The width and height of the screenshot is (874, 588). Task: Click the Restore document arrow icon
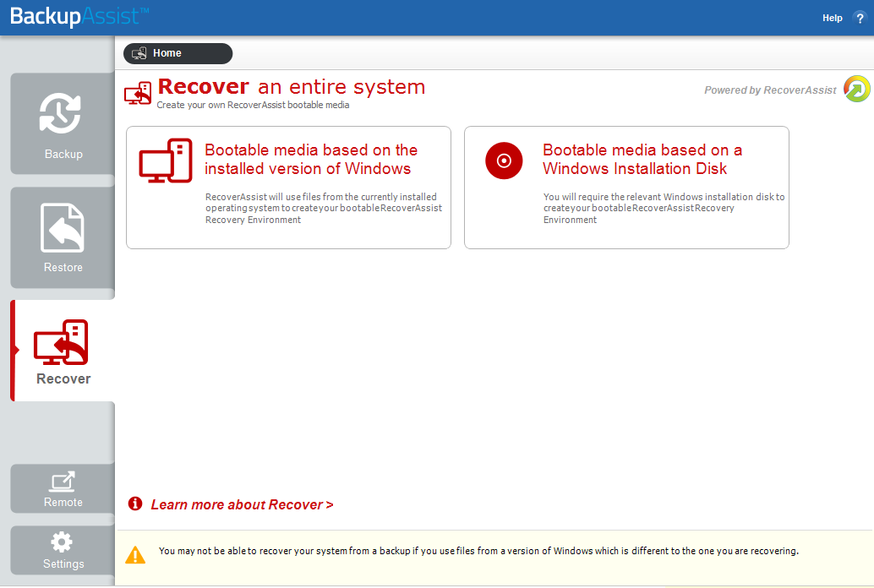(x=63, y=227)
